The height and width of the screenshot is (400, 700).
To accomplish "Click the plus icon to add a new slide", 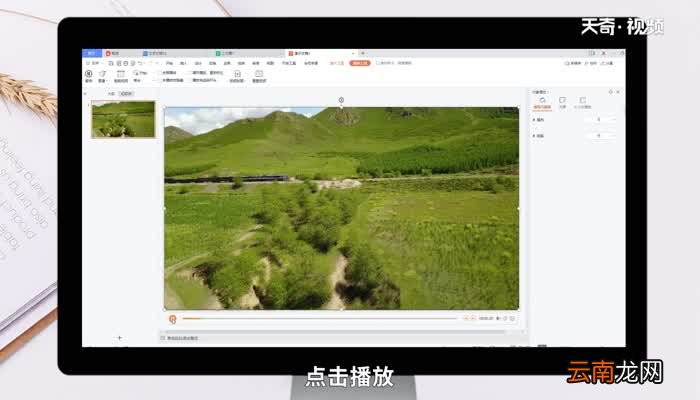I will [119, 338].
